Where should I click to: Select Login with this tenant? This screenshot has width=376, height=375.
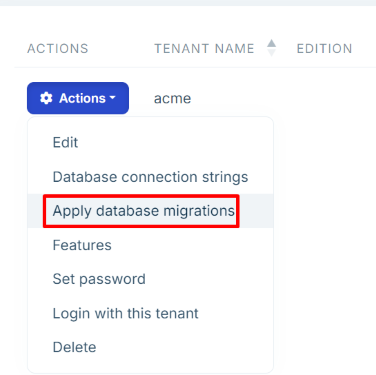[150, 314]
